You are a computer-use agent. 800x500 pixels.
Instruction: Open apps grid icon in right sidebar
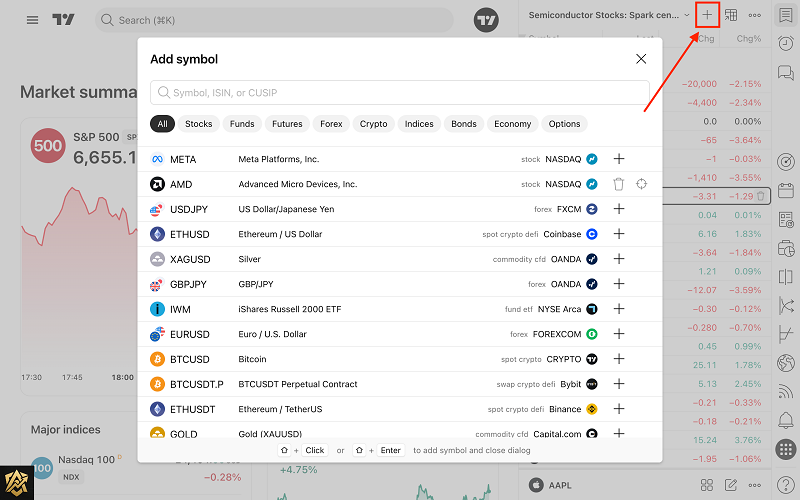point(786,449)
